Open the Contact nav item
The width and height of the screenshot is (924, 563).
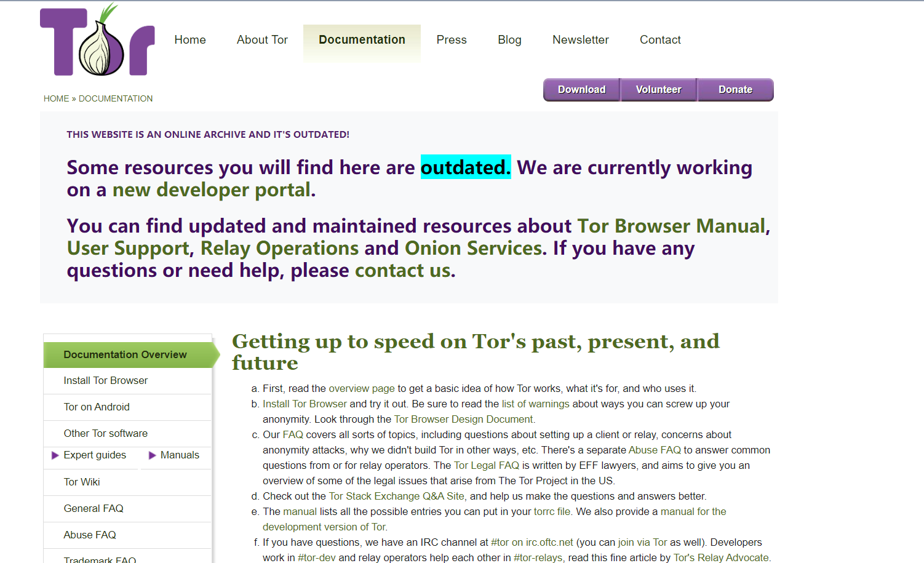[660, 40]
